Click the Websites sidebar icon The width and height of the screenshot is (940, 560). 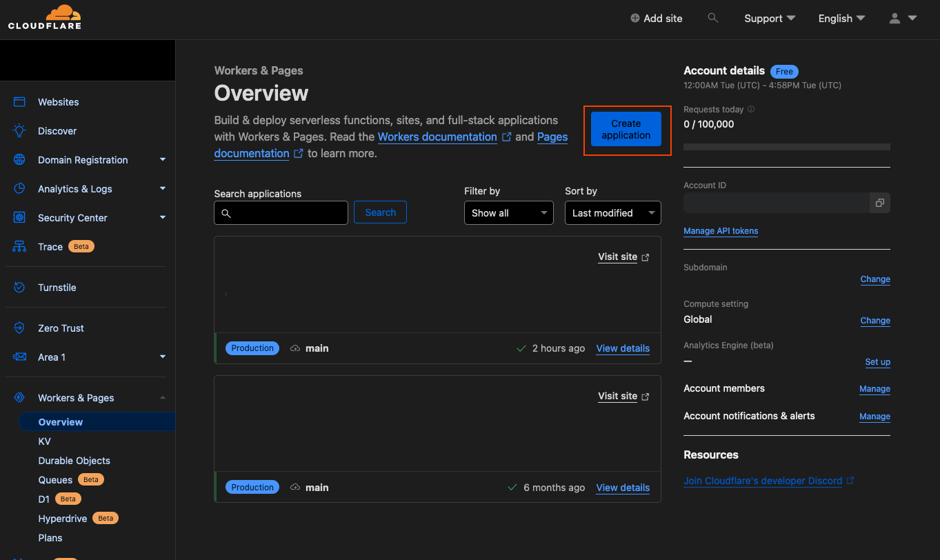19,102
